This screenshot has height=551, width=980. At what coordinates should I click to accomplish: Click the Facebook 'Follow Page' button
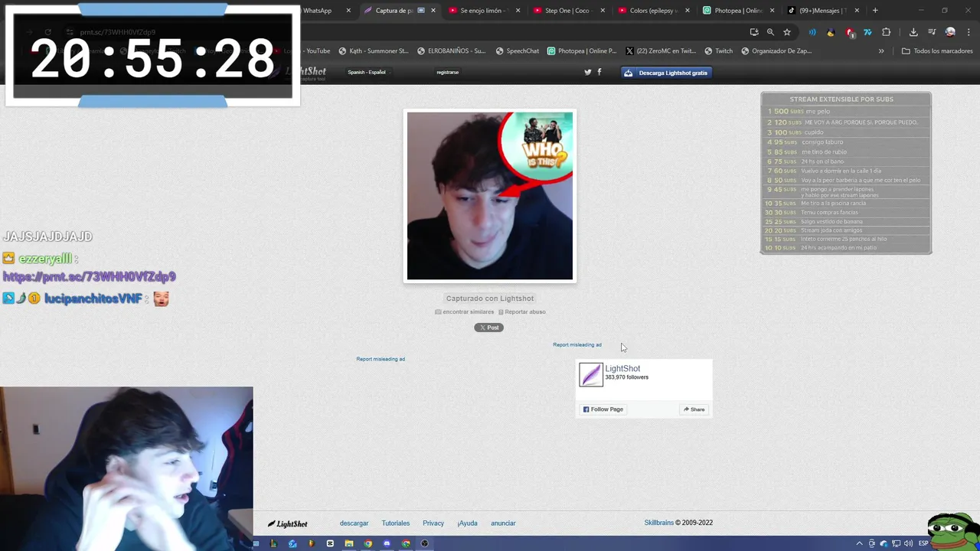point(603,409)
